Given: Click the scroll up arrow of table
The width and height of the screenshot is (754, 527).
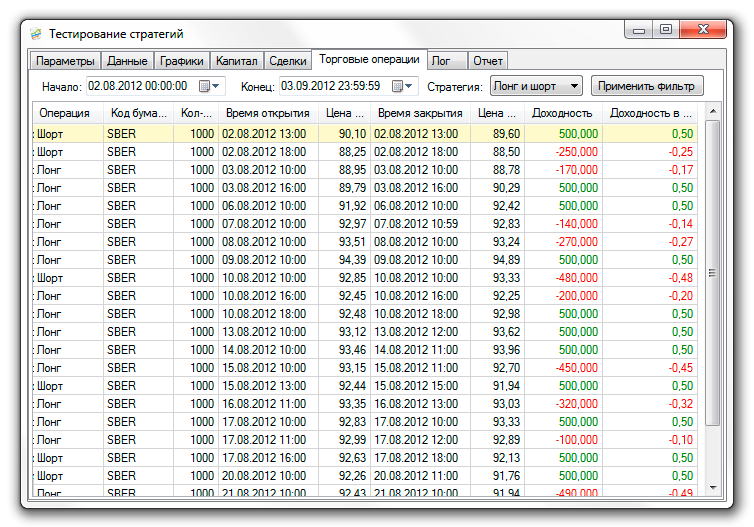Looking at the screenshot, I should [713, 113].
